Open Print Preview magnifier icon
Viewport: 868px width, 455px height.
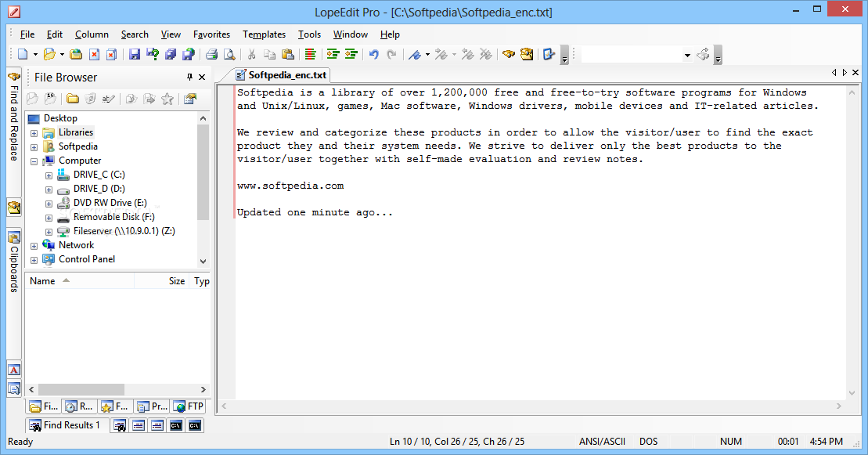(229, 54)
